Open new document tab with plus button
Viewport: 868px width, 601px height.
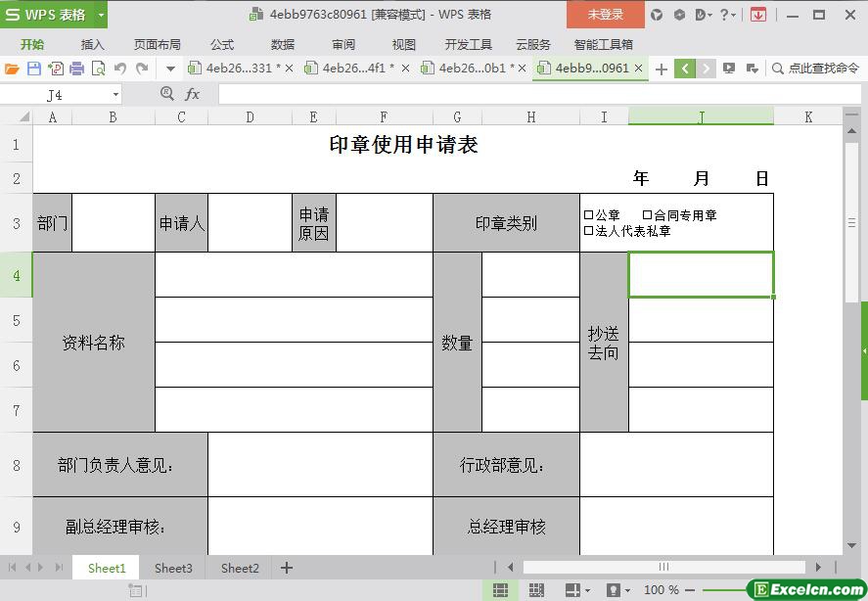pos(662,69)
